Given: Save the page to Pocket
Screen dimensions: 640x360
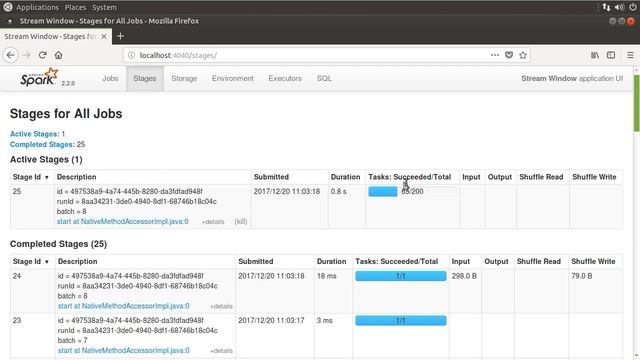Looking at the screenshot, I should pos(509,55).
